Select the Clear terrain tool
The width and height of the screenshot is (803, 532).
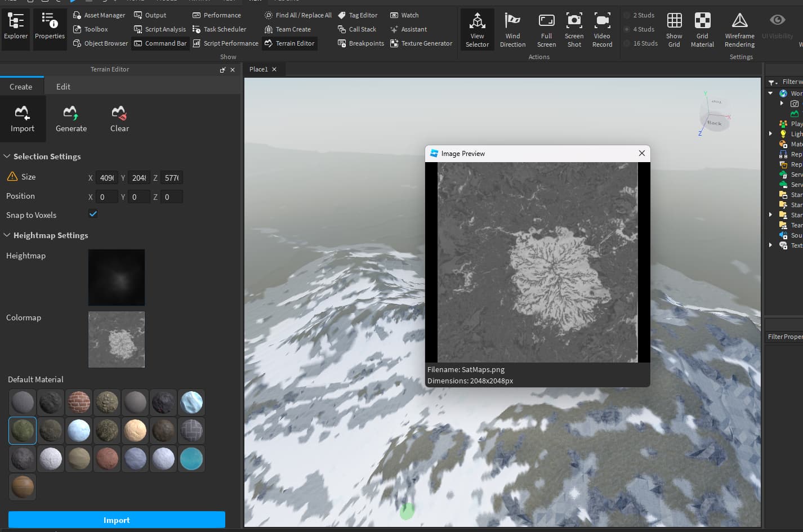(119, 118)
